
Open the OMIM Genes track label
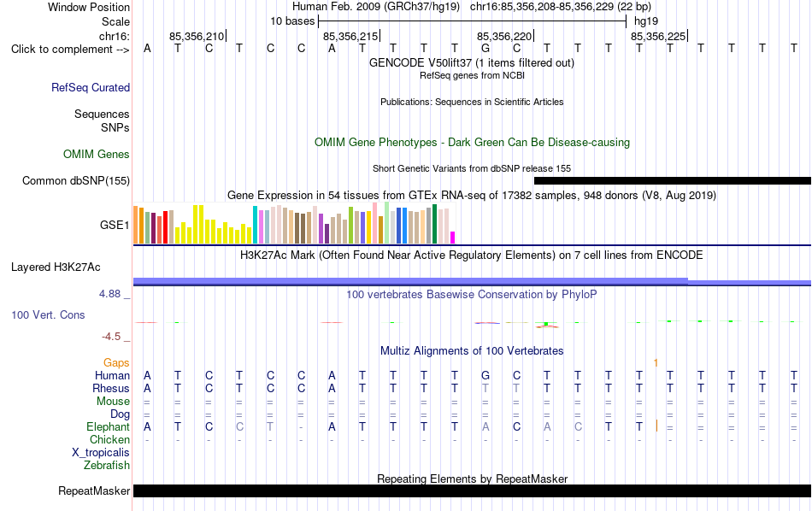pos(97,155)
